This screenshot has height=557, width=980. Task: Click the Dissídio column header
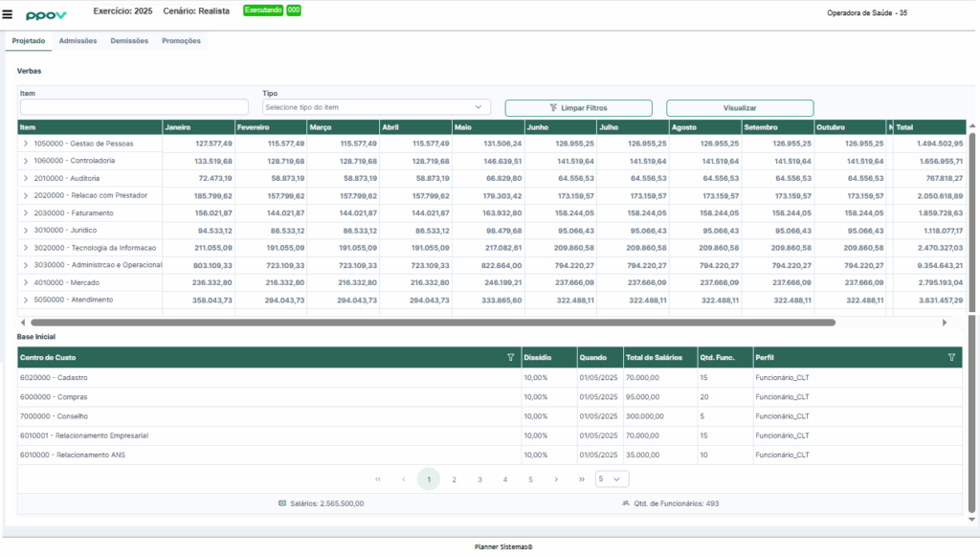click(x=548, y=358)
